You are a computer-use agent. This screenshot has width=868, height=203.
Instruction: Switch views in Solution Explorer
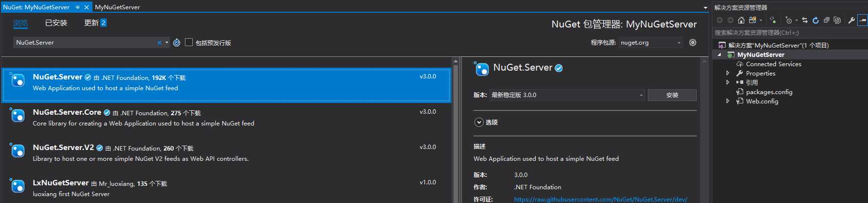pyautogui.click(x=753, y=20)
